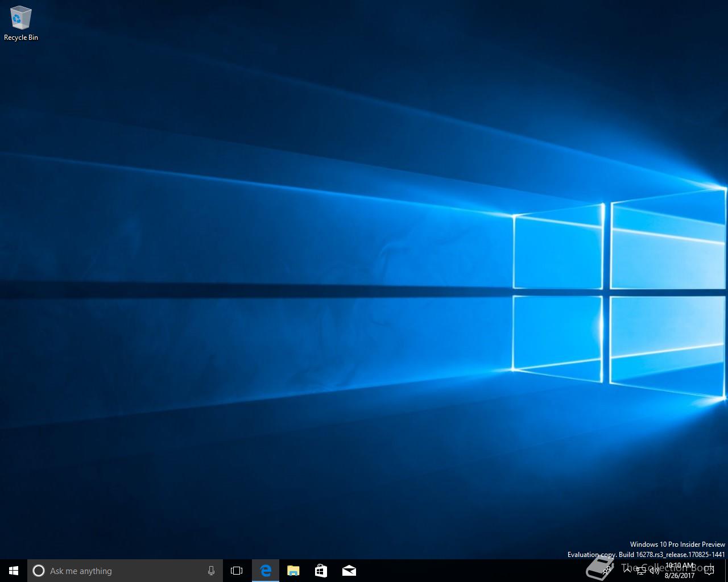Open the Mail app from the taskbar

point(349,571)
